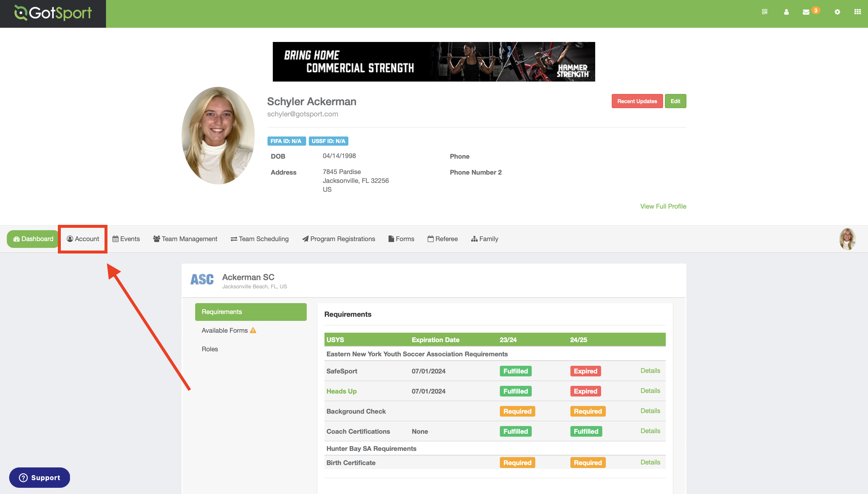
Task: Switch to the Forms tab
Action: coord(401,239)
